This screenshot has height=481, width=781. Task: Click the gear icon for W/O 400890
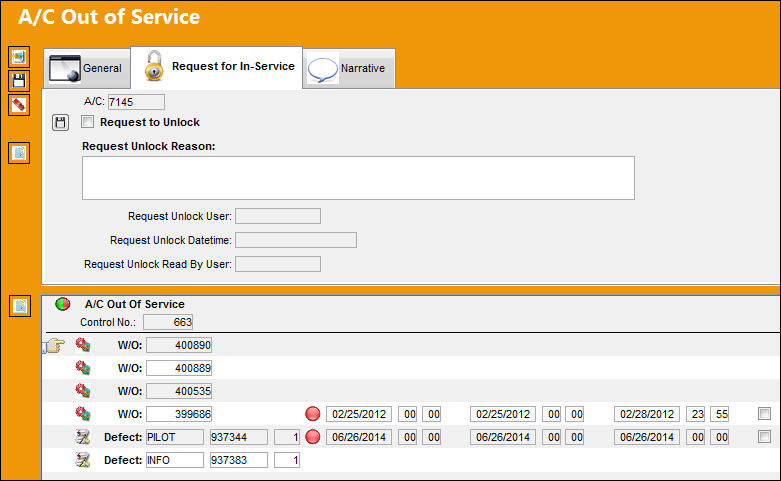[83, 345]
